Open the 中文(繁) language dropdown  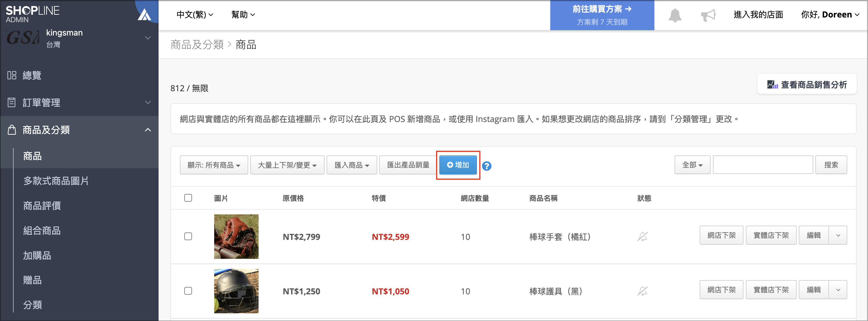pyautogui.click(x=195, y=15)
